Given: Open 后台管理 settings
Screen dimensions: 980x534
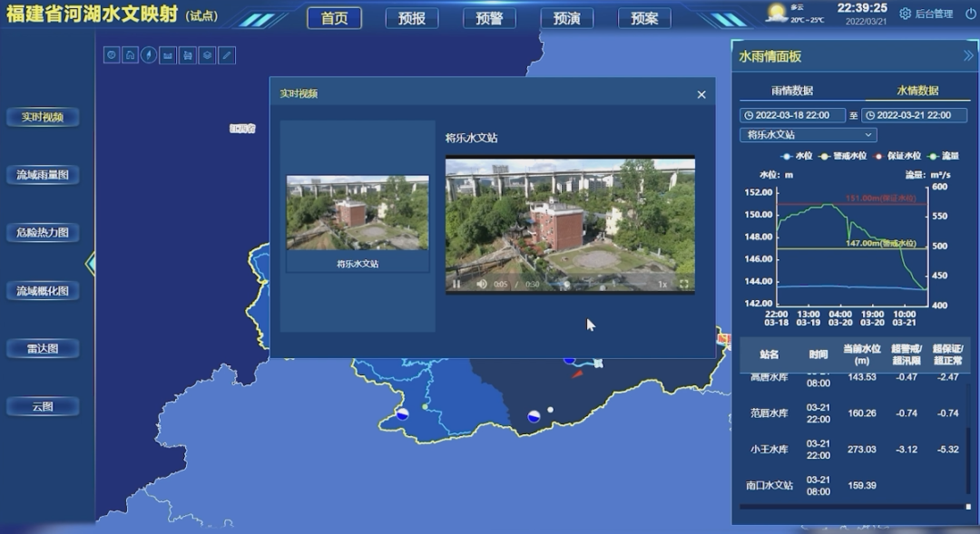Looking at the screenshot, I should (x=926, y=14).
